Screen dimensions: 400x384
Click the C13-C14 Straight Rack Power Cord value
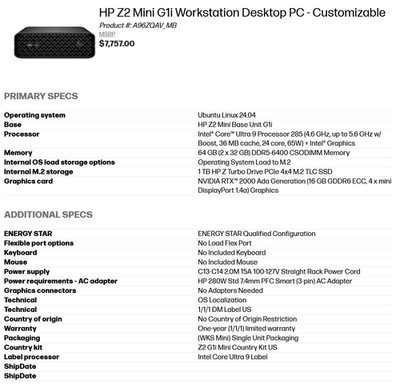tap(279, 272)
